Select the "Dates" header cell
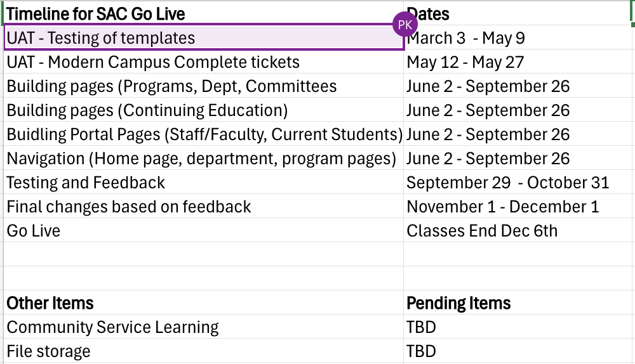 tap(428, 13)
